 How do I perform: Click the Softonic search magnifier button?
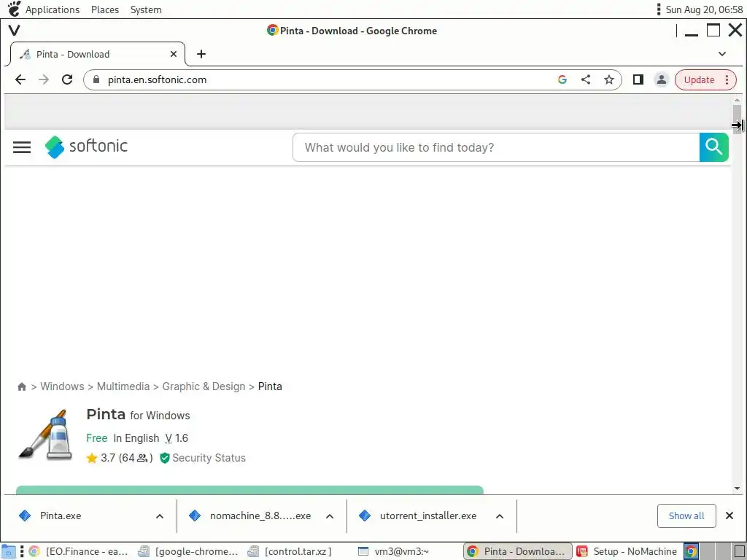[x=713, y=147]
